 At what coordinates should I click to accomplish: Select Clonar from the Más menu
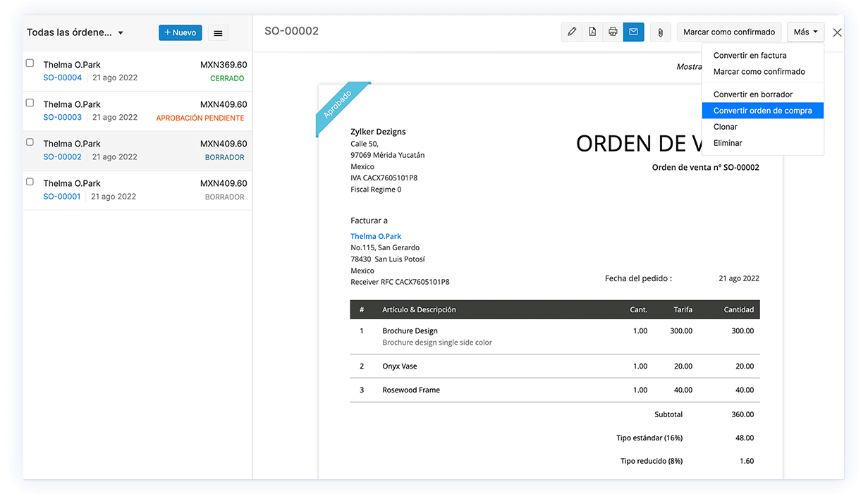coord(726,127)
